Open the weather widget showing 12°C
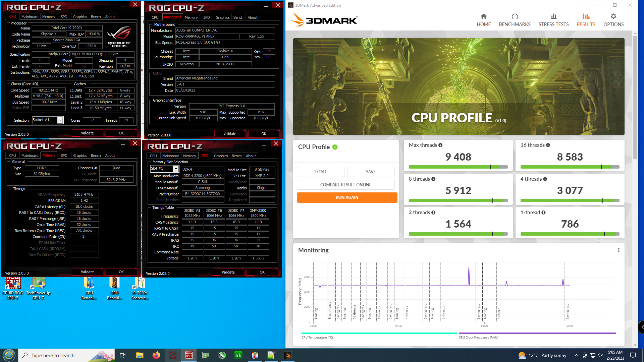The width and height of the screenshot is (644, 362). 542,355
